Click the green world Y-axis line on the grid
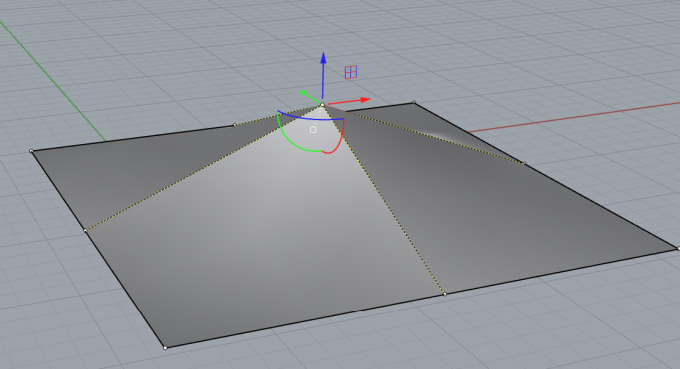The height and width of the screenshot is (369, 680). pyautogui.click(x=52, y=81)
